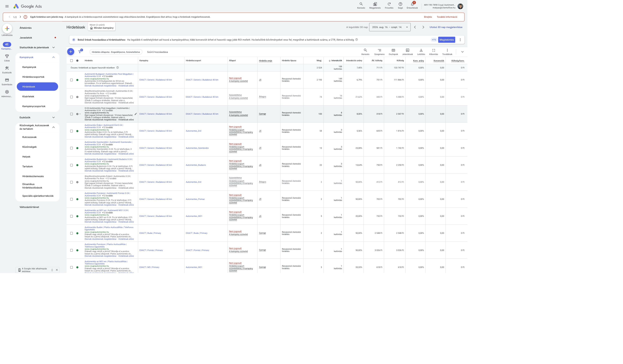
Task: Open the Továbbiak more options icon
Action: tap(447, 50)
